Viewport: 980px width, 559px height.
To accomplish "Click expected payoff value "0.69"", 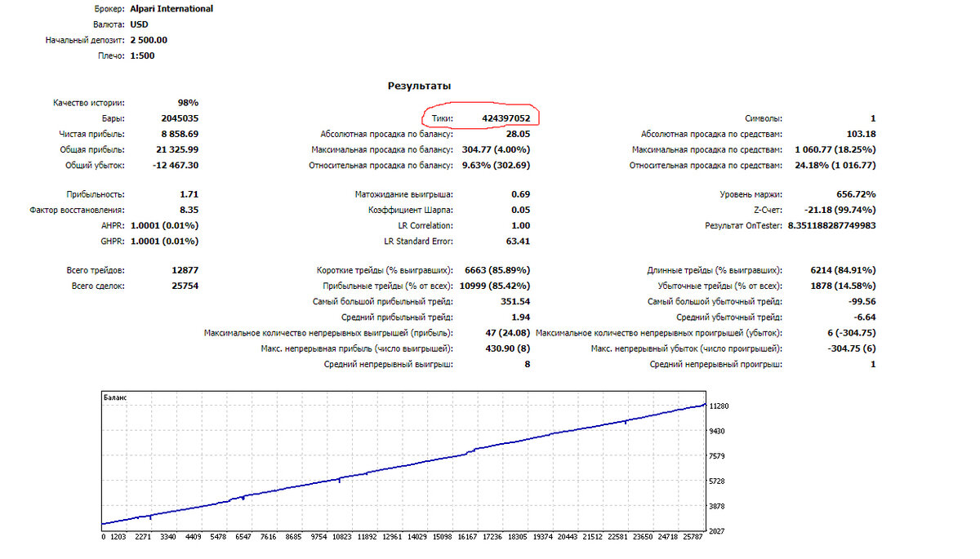I will [x=521, y=194].
